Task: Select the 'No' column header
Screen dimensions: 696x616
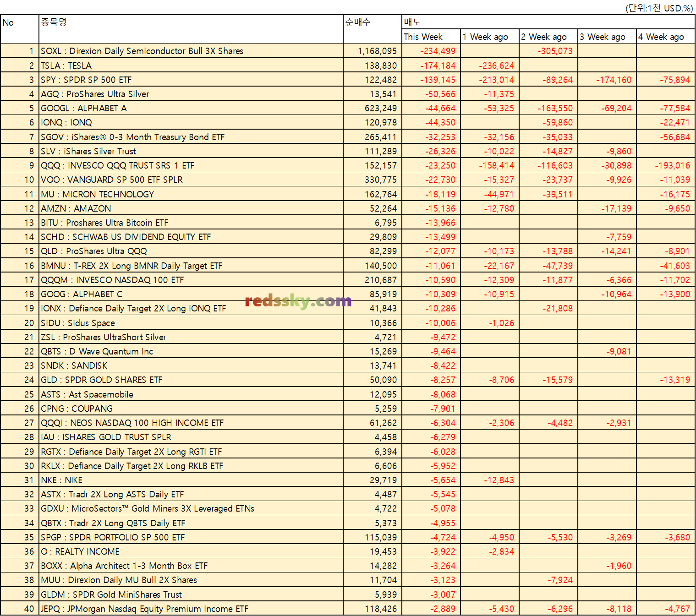Action: coord(20,29)
